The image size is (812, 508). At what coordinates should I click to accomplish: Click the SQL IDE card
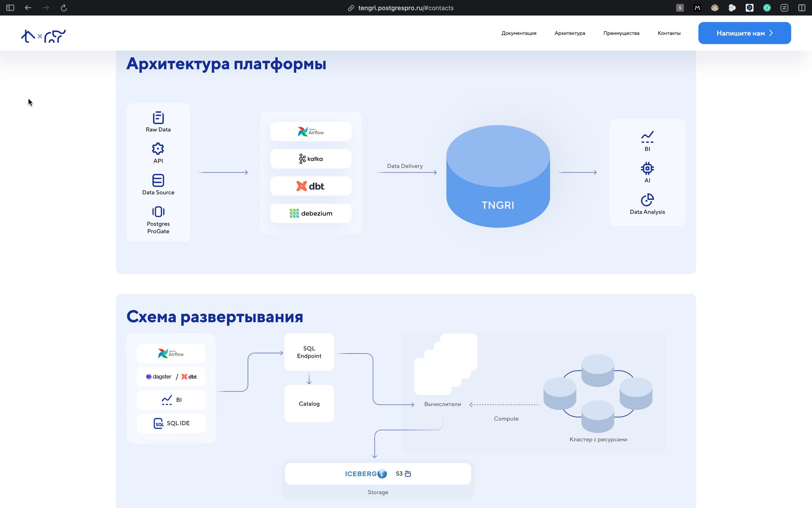tap(171, 423)
